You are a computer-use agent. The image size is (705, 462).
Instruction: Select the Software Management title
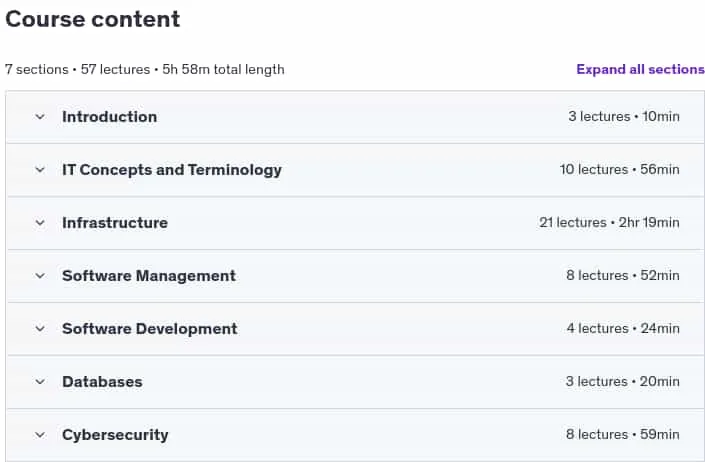click(149, 276)
